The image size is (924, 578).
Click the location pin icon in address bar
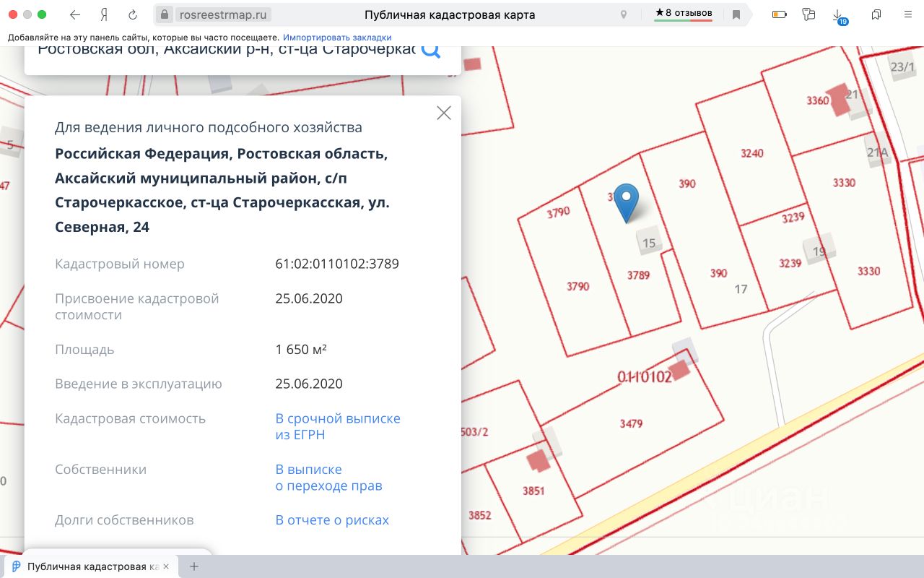pyautogui.click(x=624, y=14)
